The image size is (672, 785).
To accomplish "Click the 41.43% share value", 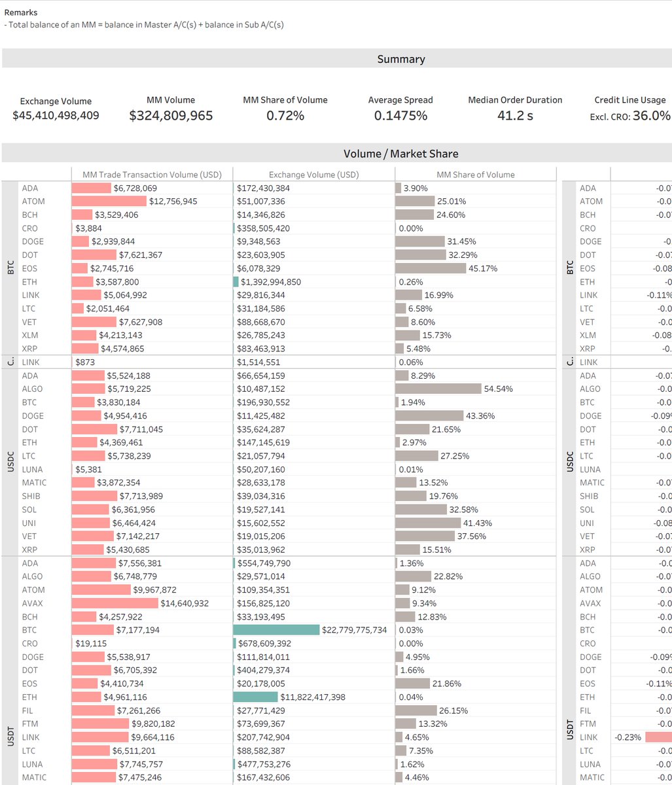I will tap(478, 523).
